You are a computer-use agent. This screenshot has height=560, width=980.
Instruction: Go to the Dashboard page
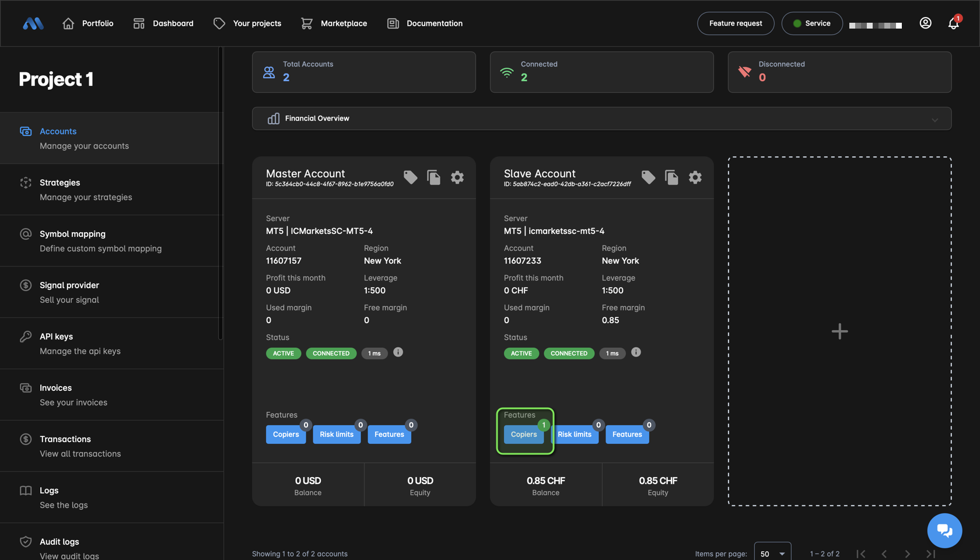[x=163, y=23]
